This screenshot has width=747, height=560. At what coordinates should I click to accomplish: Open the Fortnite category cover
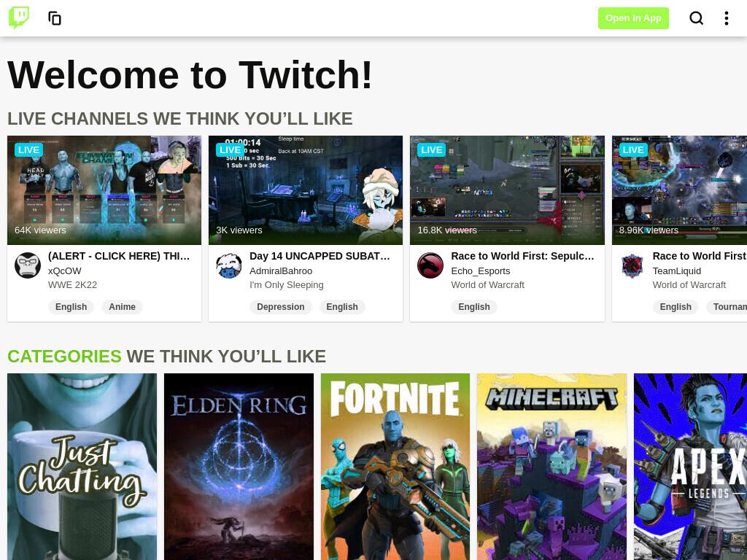click(x=395, y=467)
